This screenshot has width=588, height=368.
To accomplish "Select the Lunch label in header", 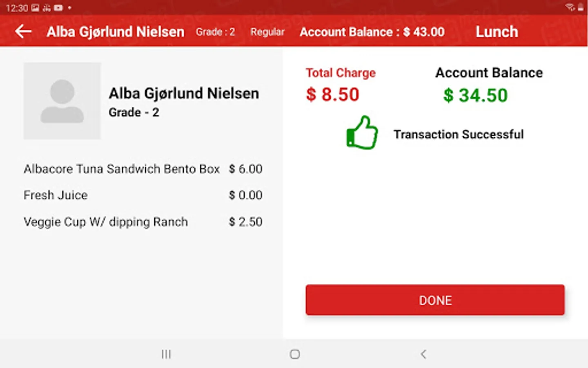I will pyautogui.click(x=497, y=32).
